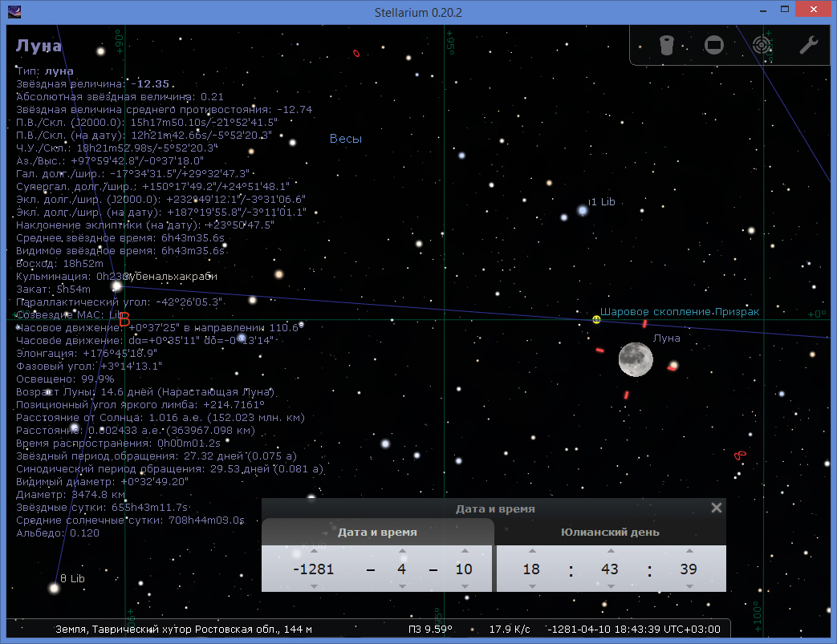837x644 pixels.
Task: Select the bright star Зубенальхакраби
Action: pos(116,287)
